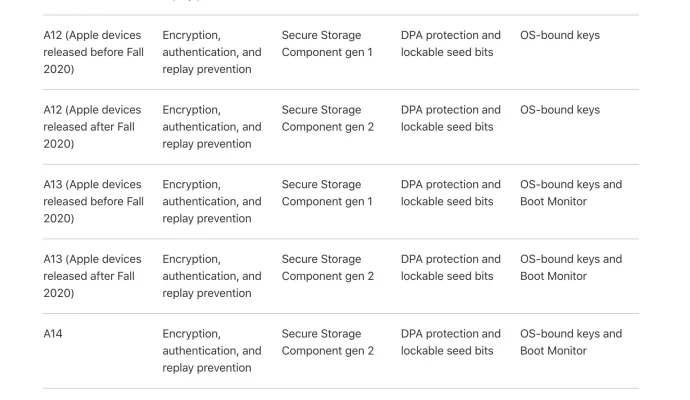Select 'OS-bound keys' in second A12 row

pyautogui.click(x=560, y=110)
